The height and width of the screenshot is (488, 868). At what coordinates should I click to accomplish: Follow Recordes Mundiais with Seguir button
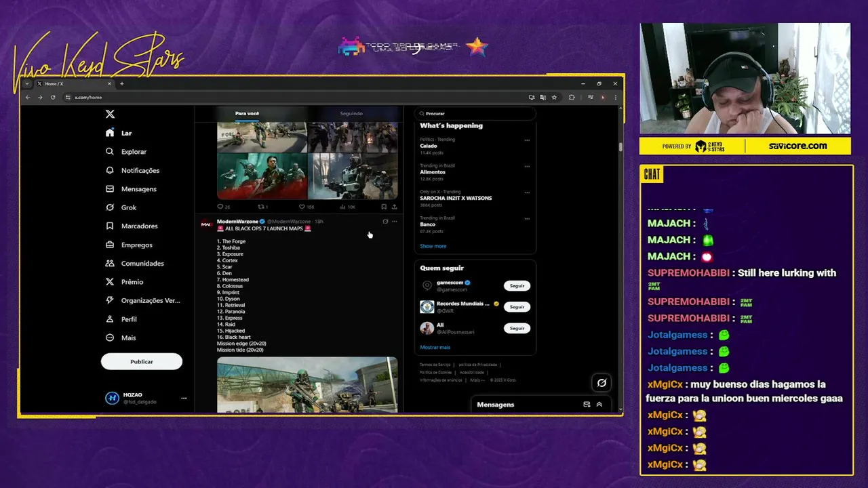(517, 307)
